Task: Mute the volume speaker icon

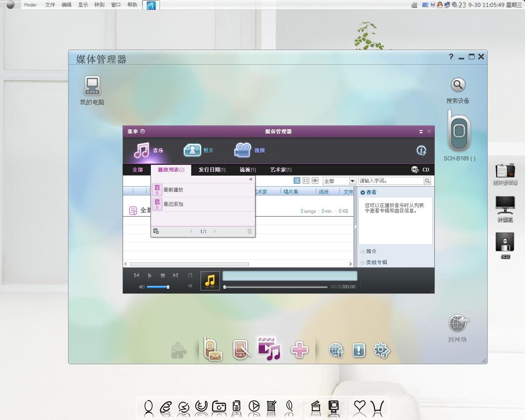Action: pyautogui.click(x=142, y=287)
